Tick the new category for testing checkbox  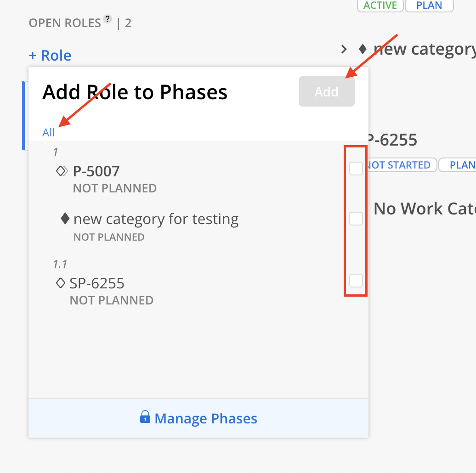coord(356,219)
